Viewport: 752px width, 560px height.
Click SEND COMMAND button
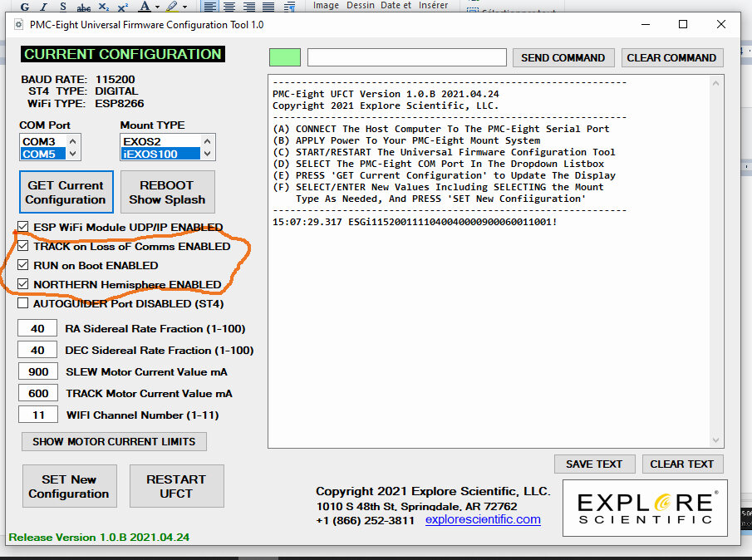(563, 57)
